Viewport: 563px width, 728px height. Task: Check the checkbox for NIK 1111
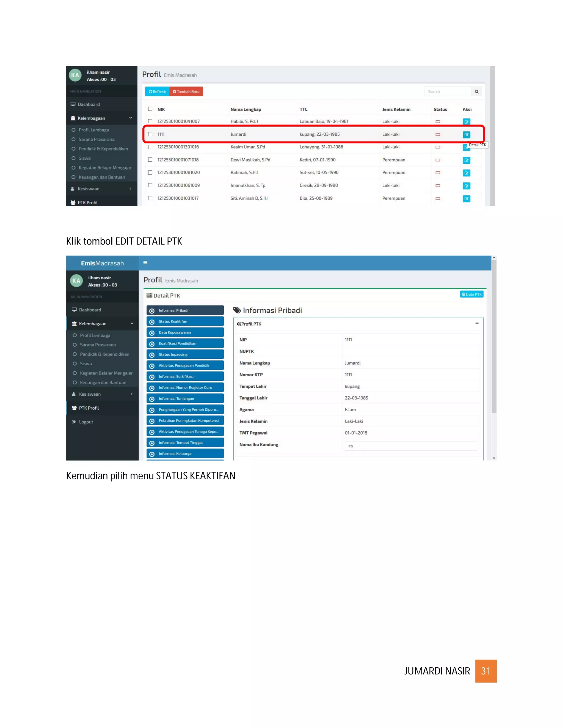click(x=150, y=134)
